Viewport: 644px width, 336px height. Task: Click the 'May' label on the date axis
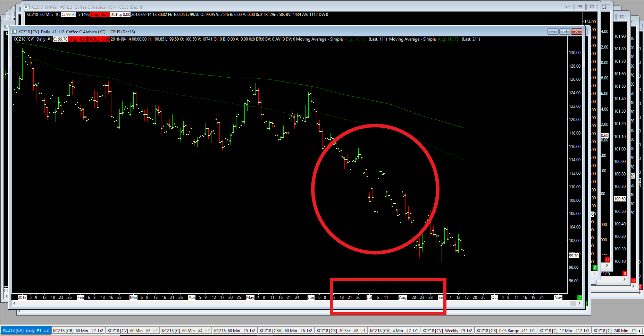250,298
